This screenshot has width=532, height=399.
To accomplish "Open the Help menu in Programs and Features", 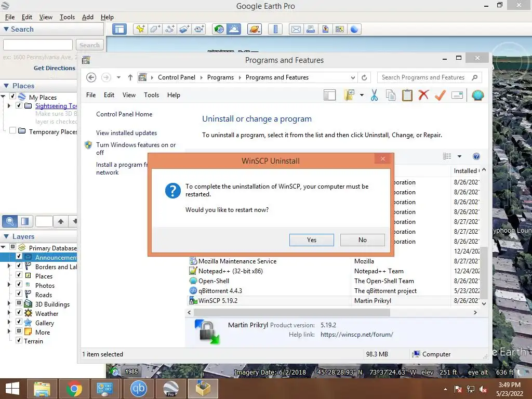I will [x=174, y=95].
